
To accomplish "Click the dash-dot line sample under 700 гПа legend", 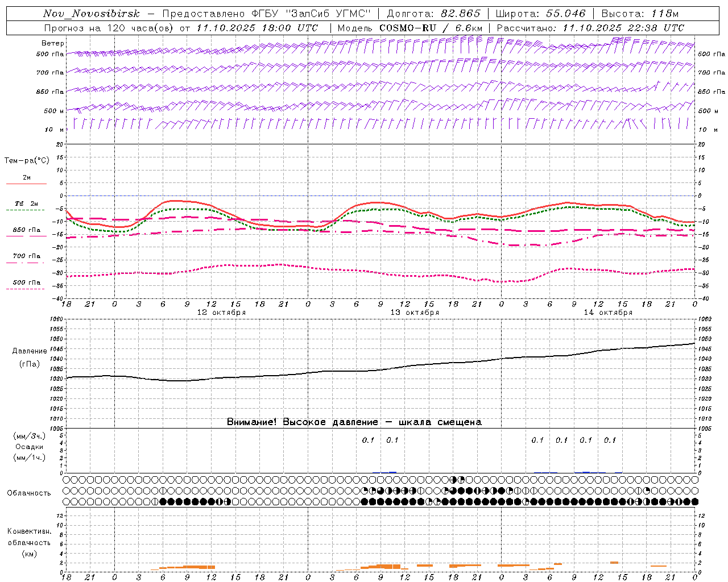I will pyautogui.click(x=26, y=263).
